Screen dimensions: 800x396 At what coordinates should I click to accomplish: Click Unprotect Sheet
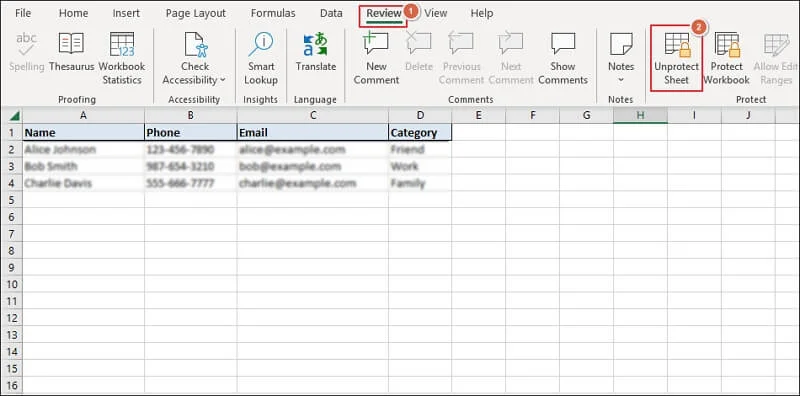677,59
